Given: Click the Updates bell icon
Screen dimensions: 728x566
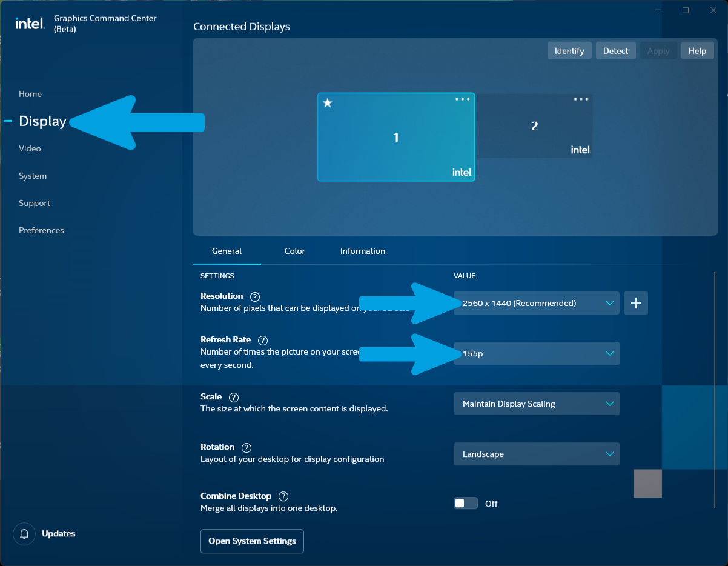Looking at the screenshot, I should tap(24, 534).
